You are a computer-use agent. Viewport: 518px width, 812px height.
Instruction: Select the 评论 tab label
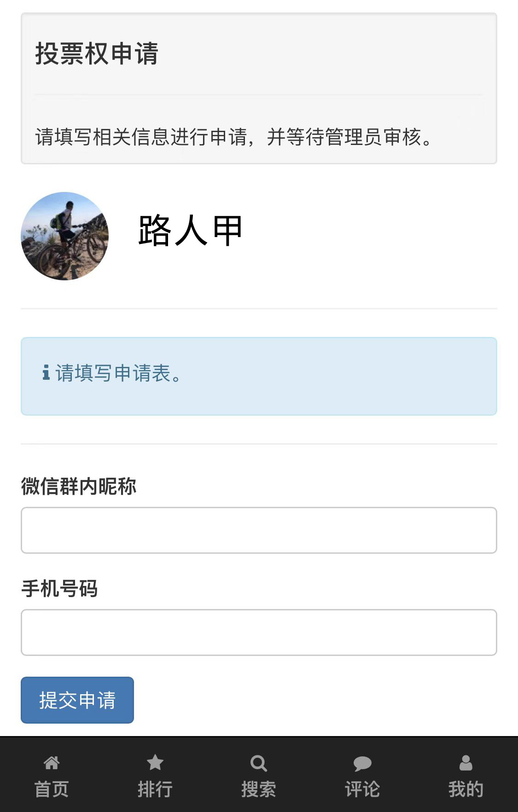pos(362,789)
